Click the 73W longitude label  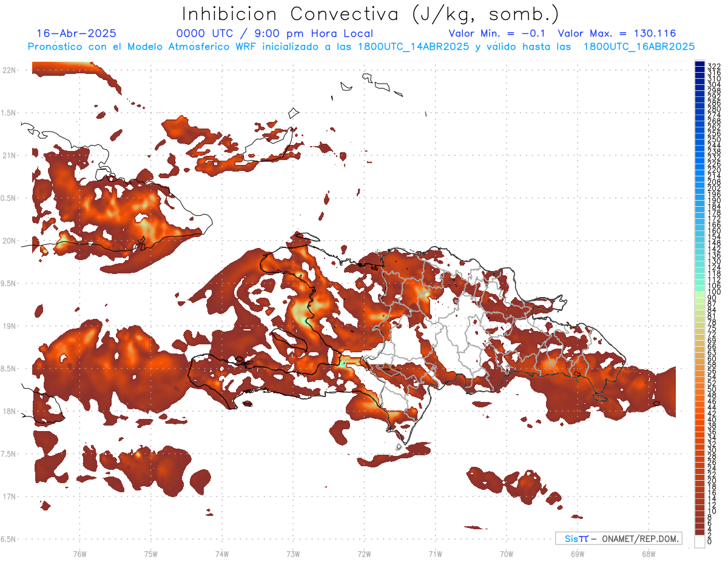(x=293, y=554)
